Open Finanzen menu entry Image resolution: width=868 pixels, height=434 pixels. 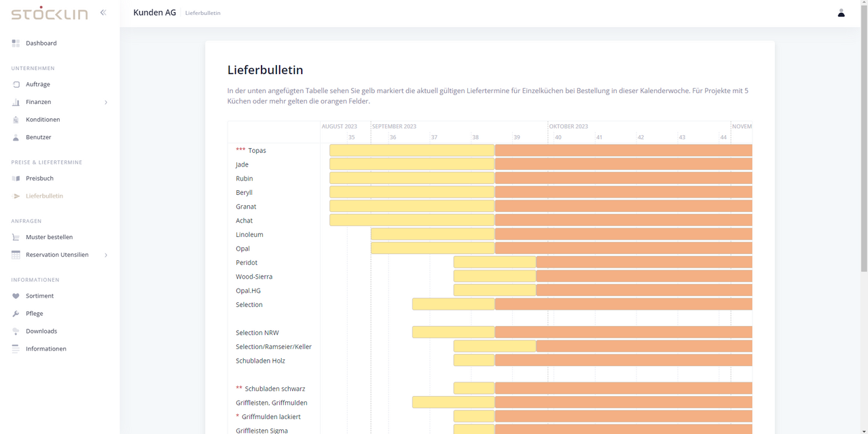point(39,102)
